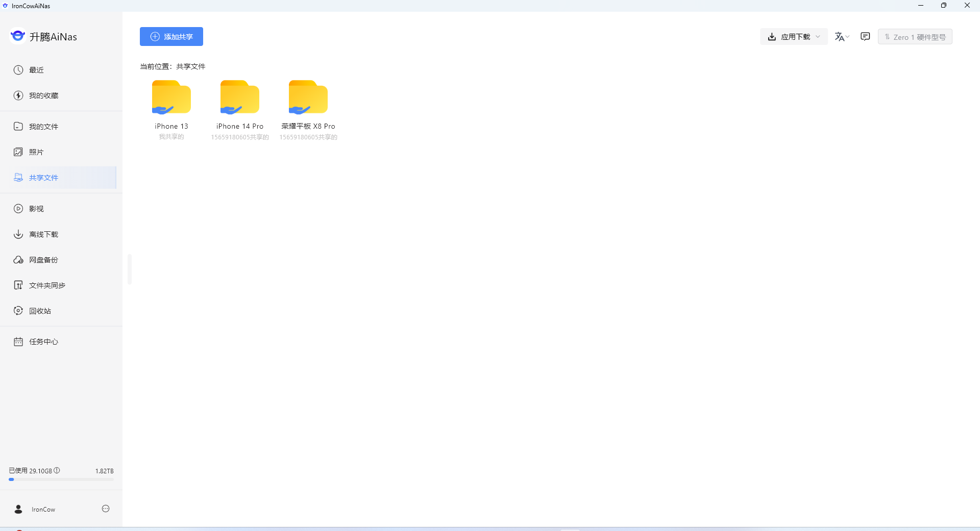
Task: Click the storage usage info icon
Action: point(57,471)
